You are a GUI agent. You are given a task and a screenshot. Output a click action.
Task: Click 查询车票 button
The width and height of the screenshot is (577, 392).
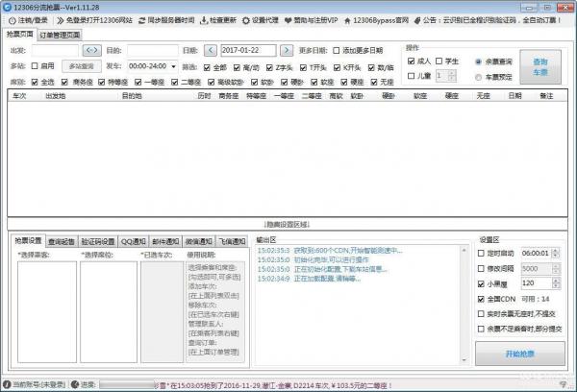pyautogui.click(x=540, y=67)
